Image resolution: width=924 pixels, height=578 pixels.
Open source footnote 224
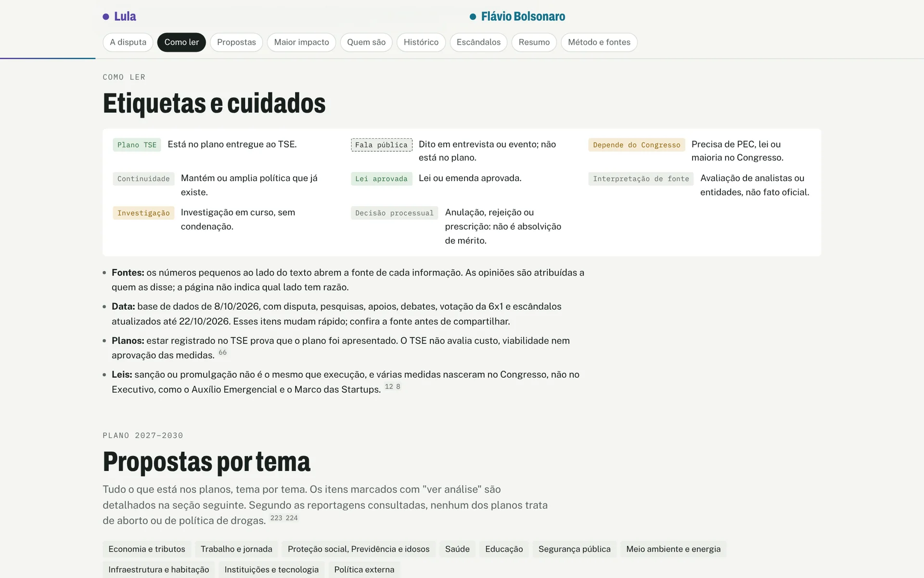click(x=292, y=518)
